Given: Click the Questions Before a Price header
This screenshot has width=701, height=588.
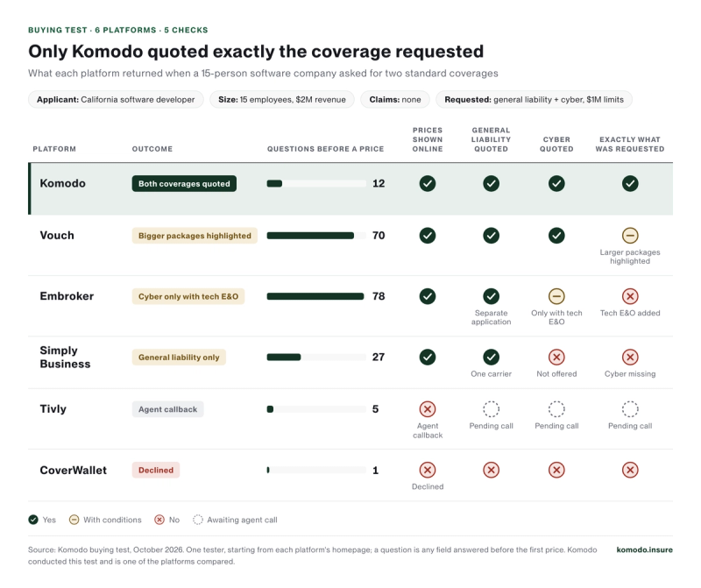Looking at the screenshot, I should click(x=325, y=149).
